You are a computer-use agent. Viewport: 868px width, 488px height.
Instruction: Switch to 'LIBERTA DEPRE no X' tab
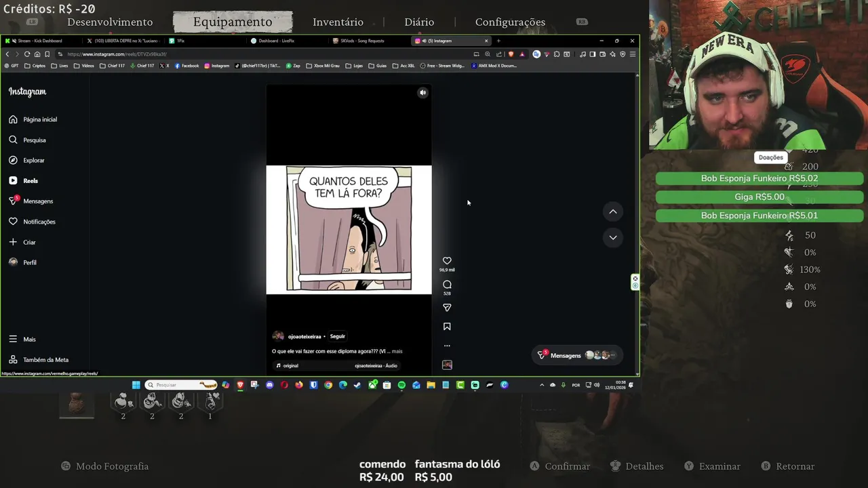124,41
